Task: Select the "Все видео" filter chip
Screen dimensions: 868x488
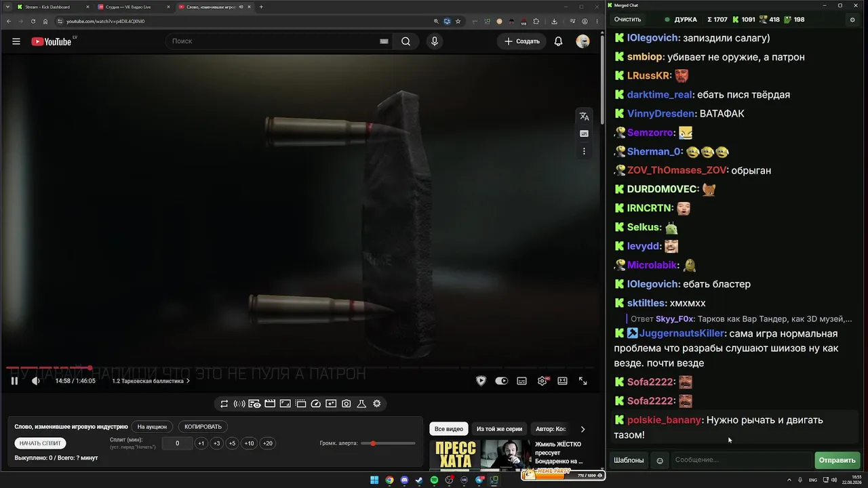Action: 449,429
